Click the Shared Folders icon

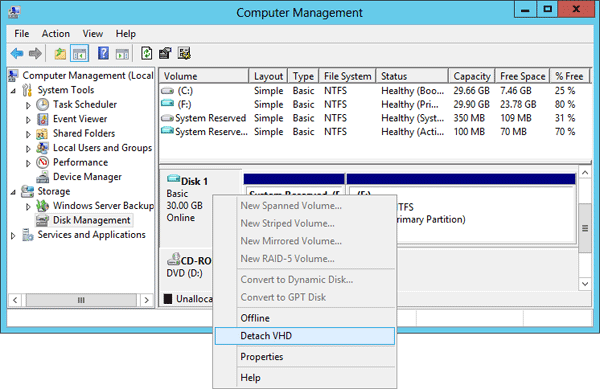point(42,134)
